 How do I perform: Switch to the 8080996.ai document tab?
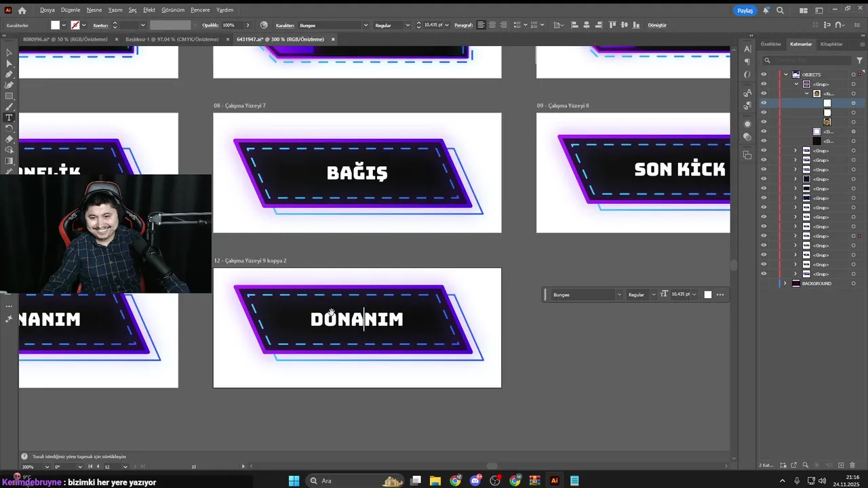click(x=65, y=39)
